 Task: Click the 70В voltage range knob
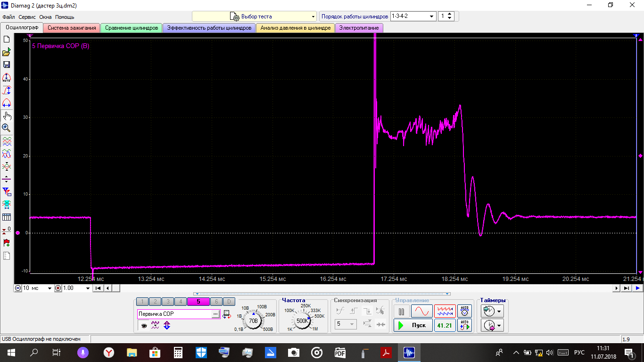tap(254, 321)
